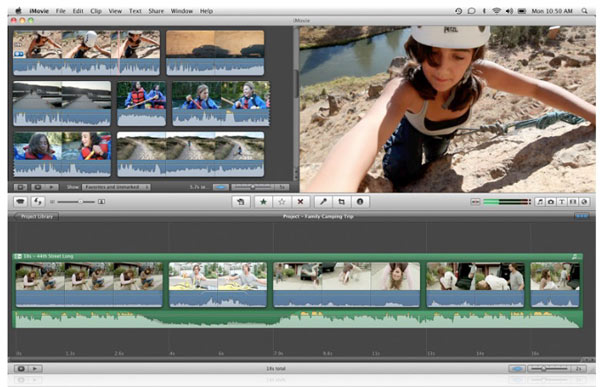
Task: Reject selection with red X button
Action: 300,202
